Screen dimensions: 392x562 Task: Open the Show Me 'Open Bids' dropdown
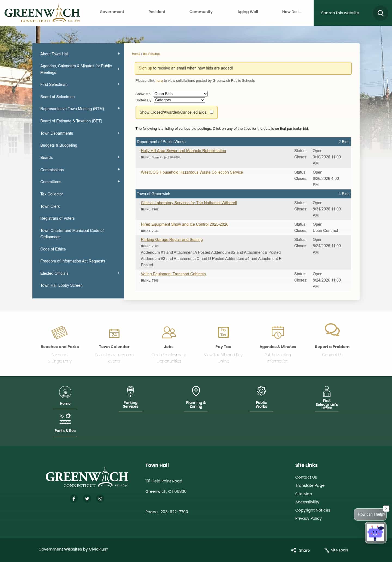point(180,94)
